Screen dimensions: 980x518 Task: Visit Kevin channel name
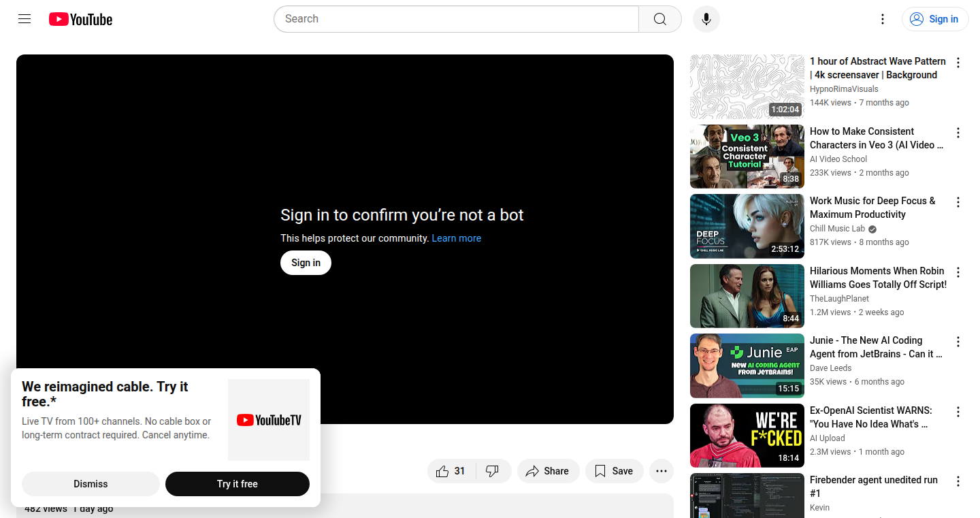[x=819, y=508]
